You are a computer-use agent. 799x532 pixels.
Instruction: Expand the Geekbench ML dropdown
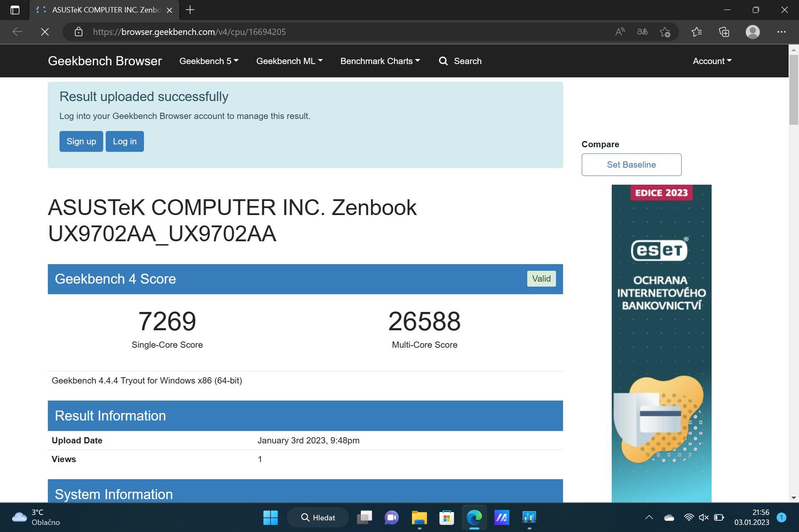click(290, 61)
